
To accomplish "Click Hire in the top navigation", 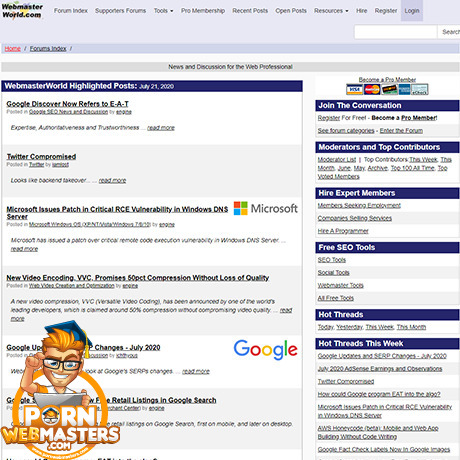I will (x=361, y=11).
